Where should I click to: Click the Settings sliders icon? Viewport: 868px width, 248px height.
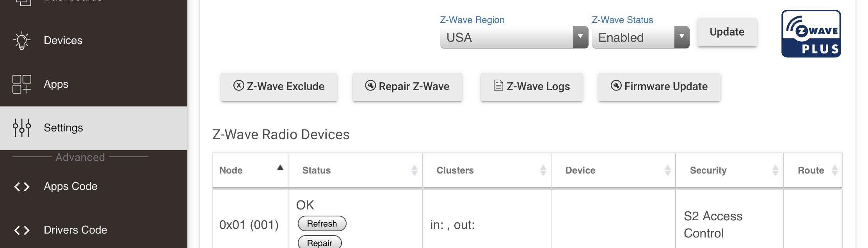(22, 128)
